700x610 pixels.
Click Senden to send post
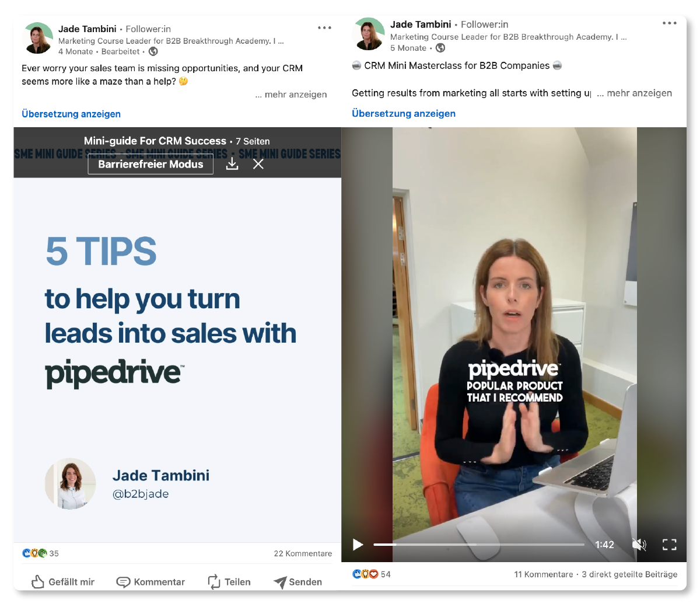297,582
